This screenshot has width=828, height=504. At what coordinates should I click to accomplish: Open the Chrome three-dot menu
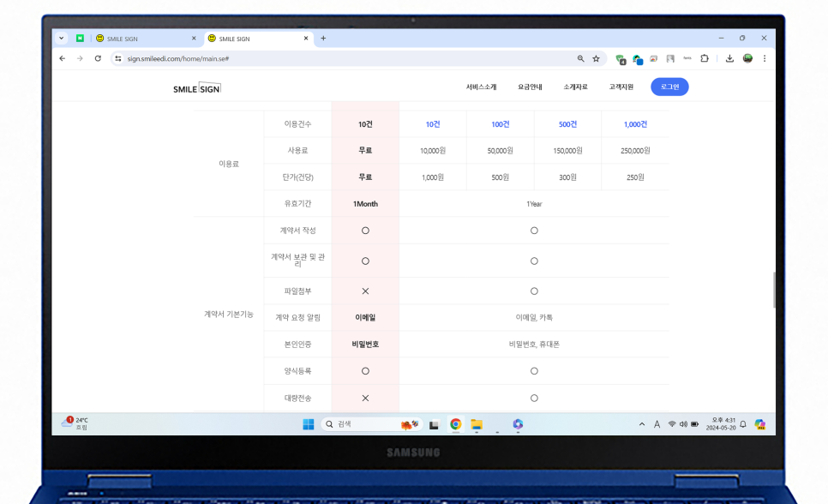click(x=764, y=58)
